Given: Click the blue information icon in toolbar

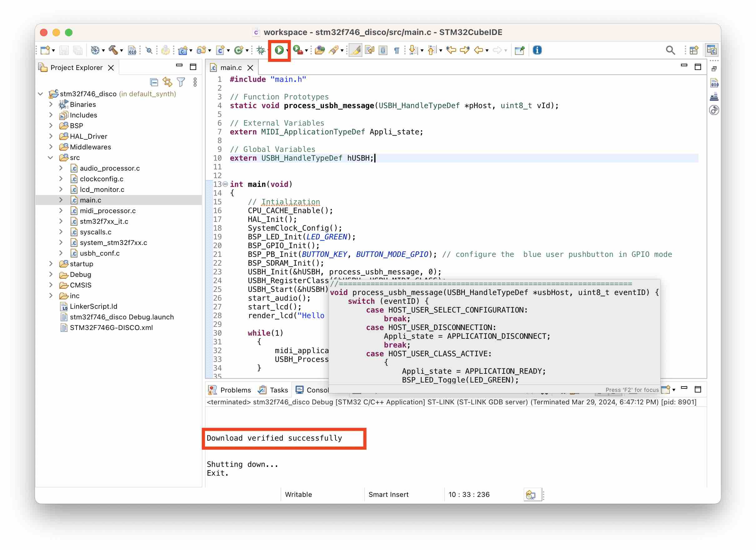Looking at the screenshot, I should [537, 50].
